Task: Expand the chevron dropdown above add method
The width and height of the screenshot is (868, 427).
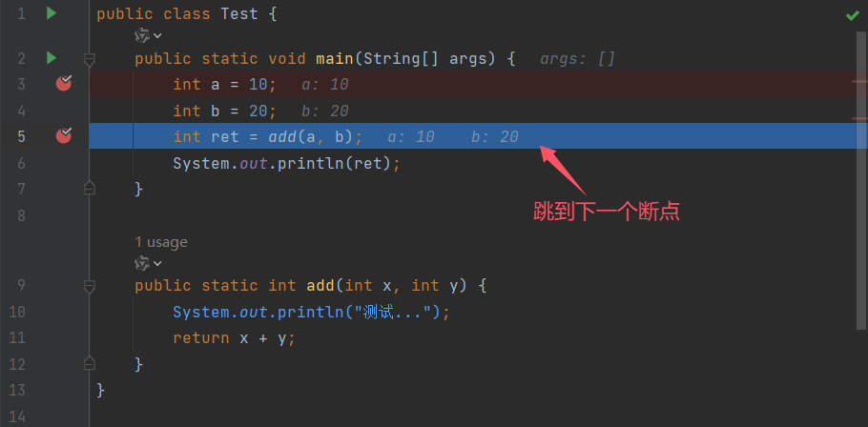Action: (x=157, y=263)
